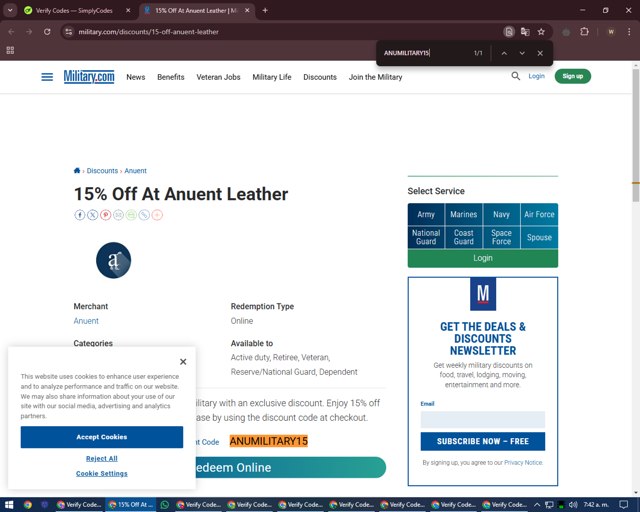The height and width of the screenshot is (512, 640).
Task: Select the Coast Guard service
Action: point(464,237)
